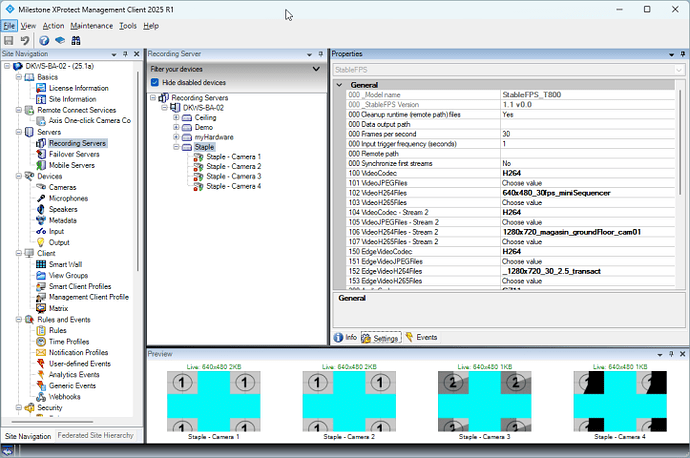690x458 pixels.
Task: Click the Site Navigation vertical scrollbar
Action: [137, 172]
